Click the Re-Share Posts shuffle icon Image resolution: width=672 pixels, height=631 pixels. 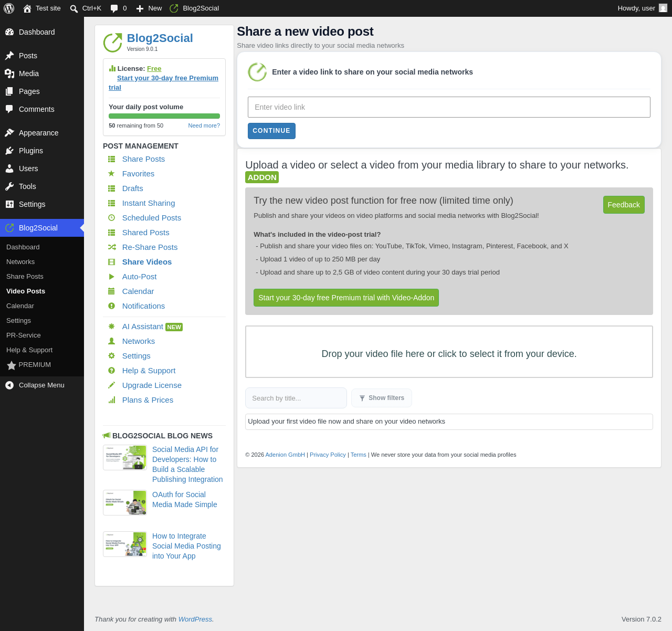pos(112,247)
